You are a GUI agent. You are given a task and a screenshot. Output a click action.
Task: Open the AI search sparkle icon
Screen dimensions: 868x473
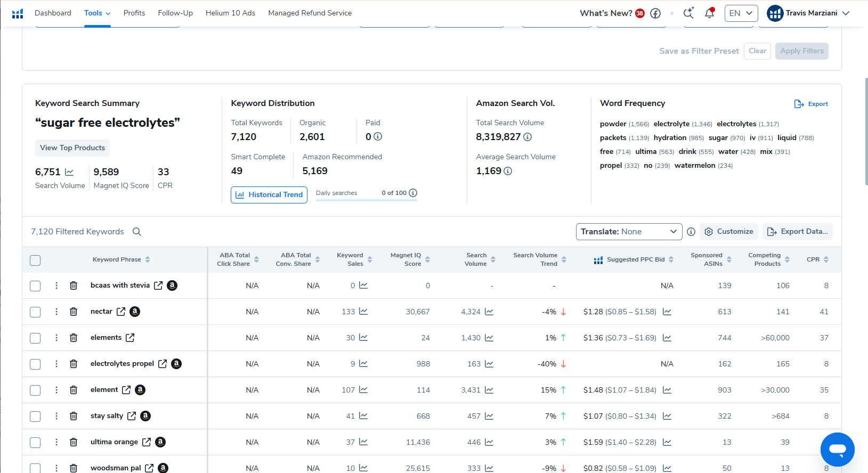coord(688,13)
